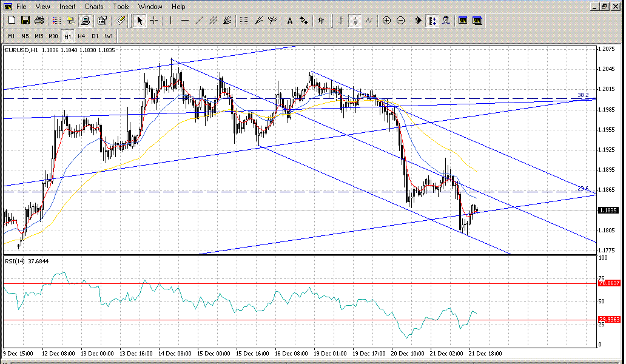
Task: Click the 38.2 Fibonacci level label
Action: click(583, 95)
